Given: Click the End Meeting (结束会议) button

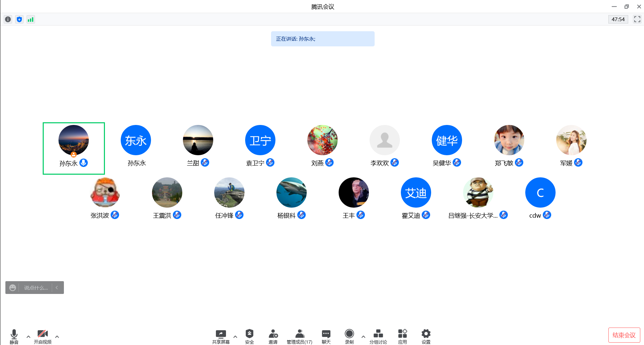Looking at the screenshot, I should (x=624, y=335).
